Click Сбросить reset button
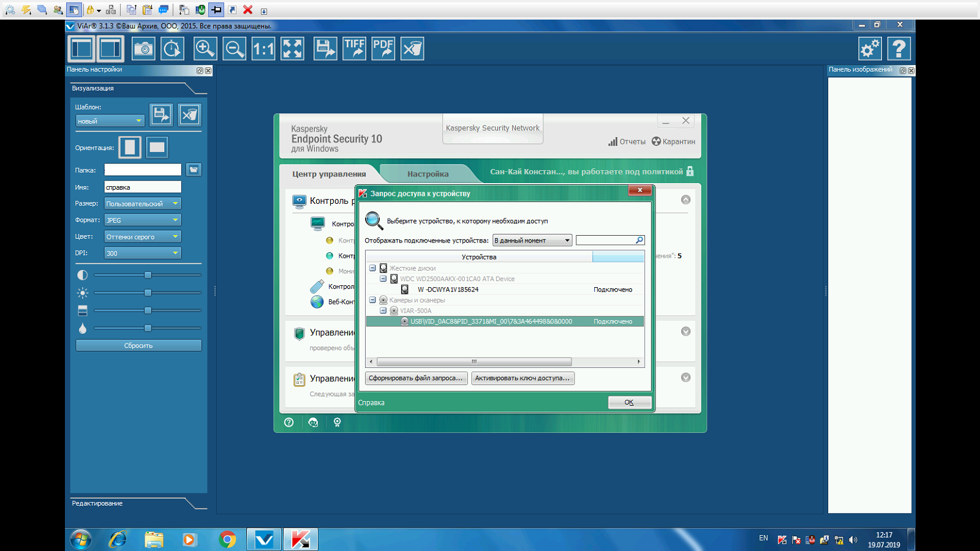980x551 pixels. click(x=138, y=345)
